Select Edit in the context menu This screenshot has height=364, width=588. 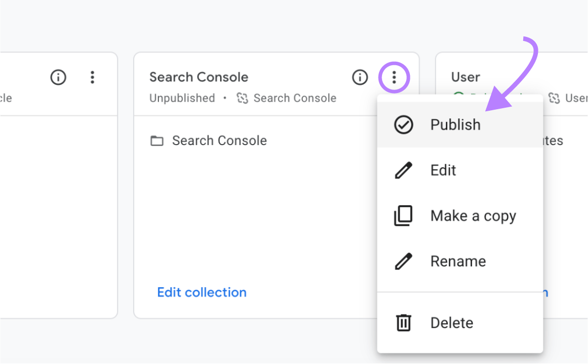(x=443, y=170)
